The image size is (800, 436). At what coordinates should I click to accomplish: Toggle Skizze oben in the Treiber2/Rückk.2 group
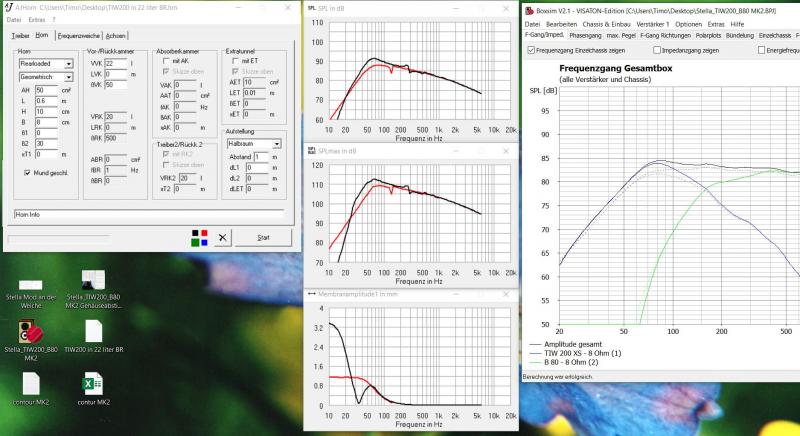point(166,165)
